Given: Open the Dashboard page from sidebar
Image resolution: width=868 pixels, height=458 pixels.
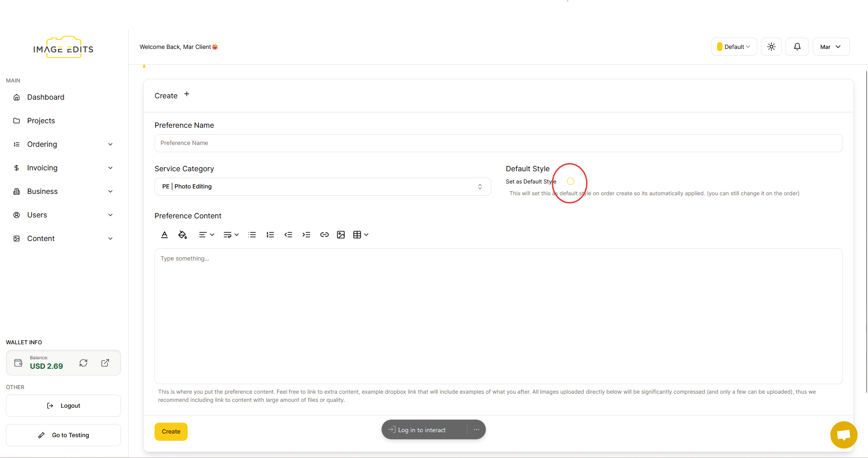Looking at the screenshot, I should [45, 97].
